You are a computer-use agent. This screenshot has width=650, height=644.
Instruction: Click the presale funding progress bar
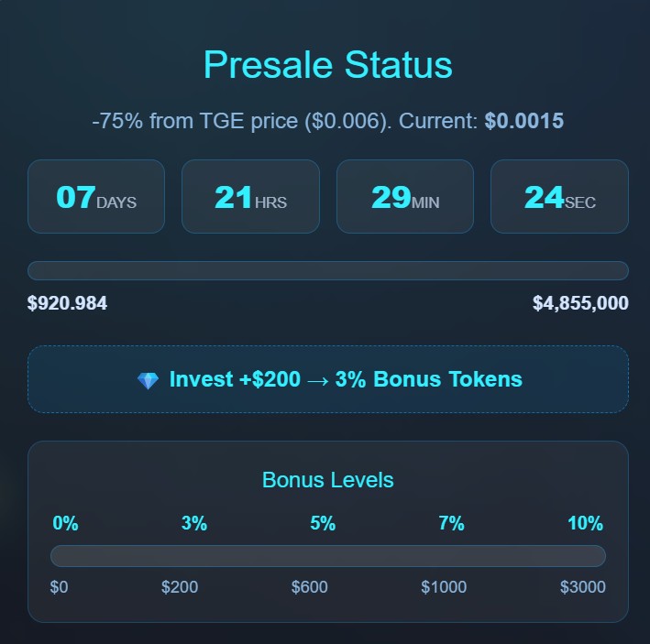[x=327, y=270]
